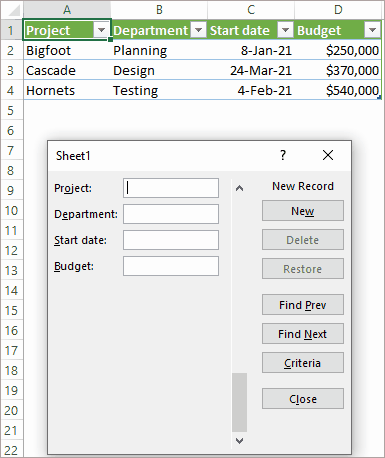385x458 pixels.
Task: Click the form scrollbar down arrow
Action: [x=239, y=441]
